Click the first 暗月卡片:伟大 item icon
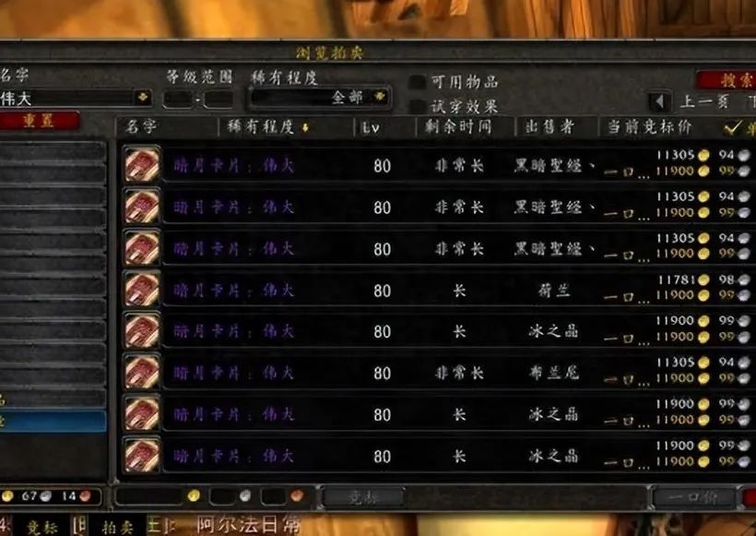 142,164
